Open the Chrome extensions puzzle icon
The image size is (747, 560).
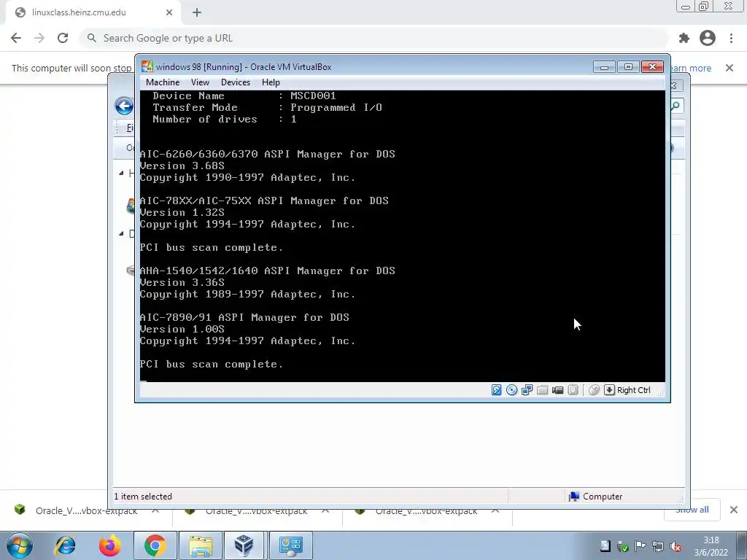(x=684, y=38)
